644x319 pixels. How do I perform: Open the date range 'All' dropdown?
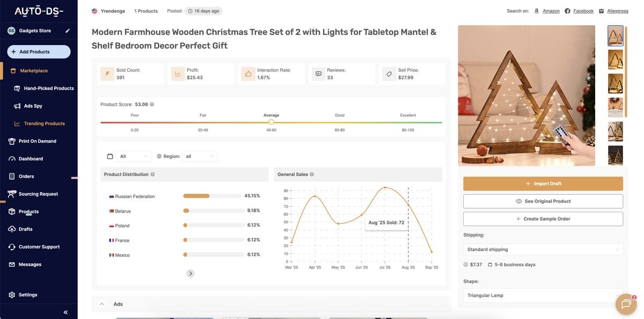click(x=134, y=156)
